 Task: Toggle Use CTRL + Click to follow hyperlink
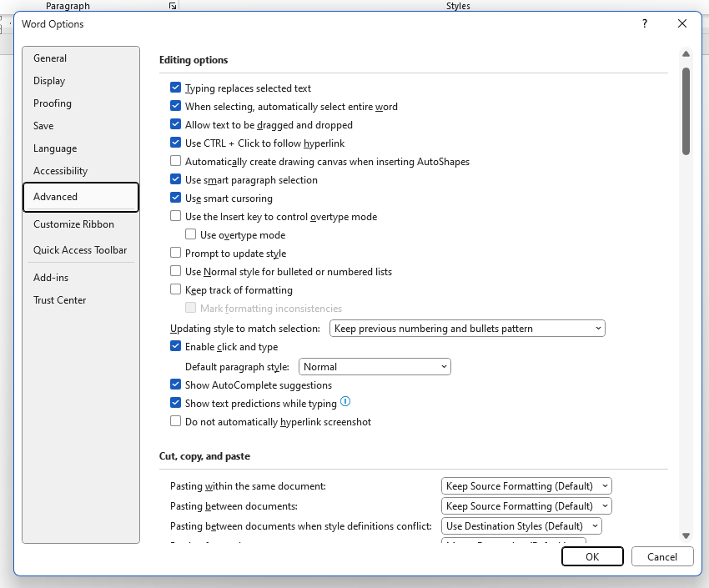click(x=175, y=143)
